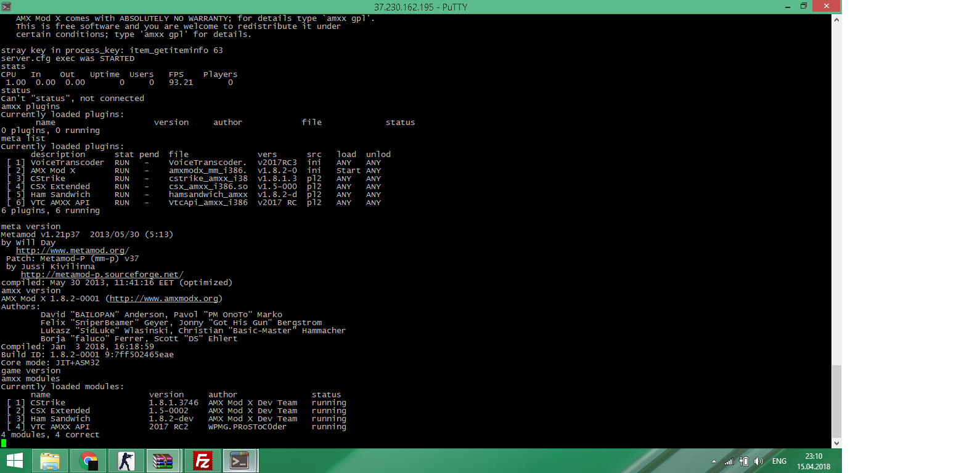The width and height of the screenshot is (980, 473).
Task: Check the battery power tray icon
Action: point(744,461)
